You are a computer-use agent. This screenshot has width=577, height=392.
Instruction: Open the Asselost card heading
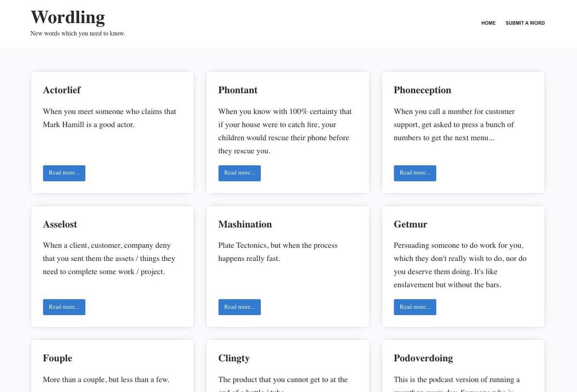pyautogui.click(x=60, y=224)
